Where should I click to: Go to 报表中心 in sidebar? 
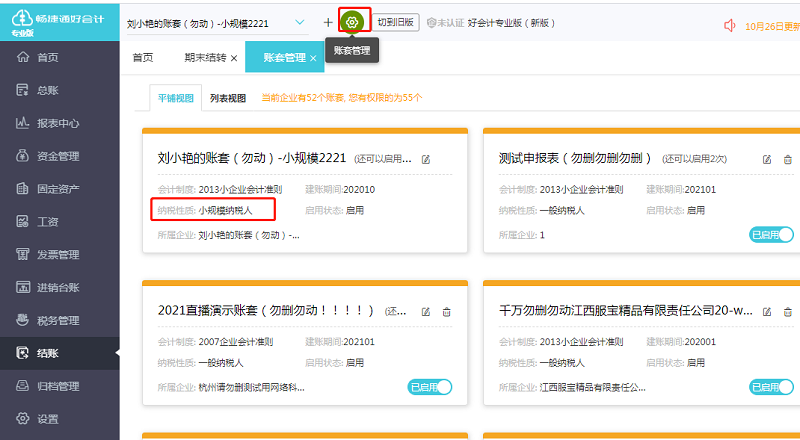(x=60, y=123)
